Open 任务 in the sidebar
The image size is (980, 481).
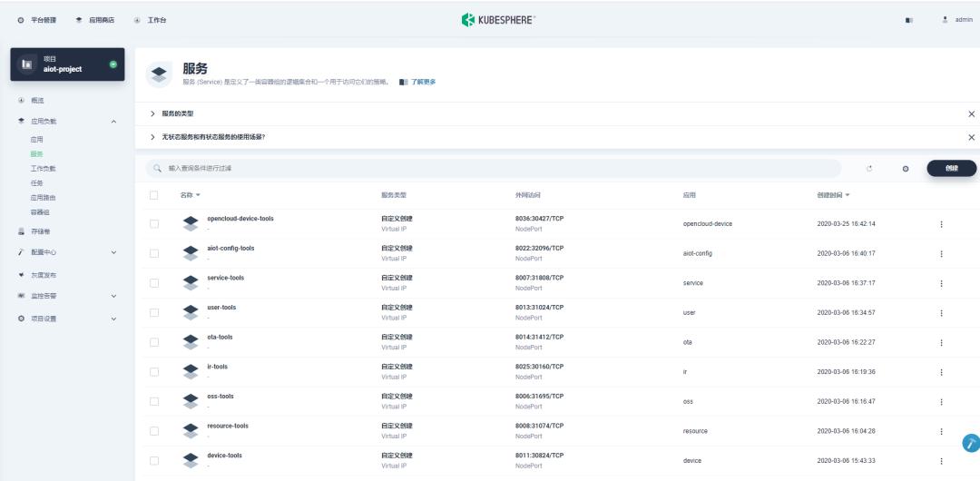click(37, 182)
